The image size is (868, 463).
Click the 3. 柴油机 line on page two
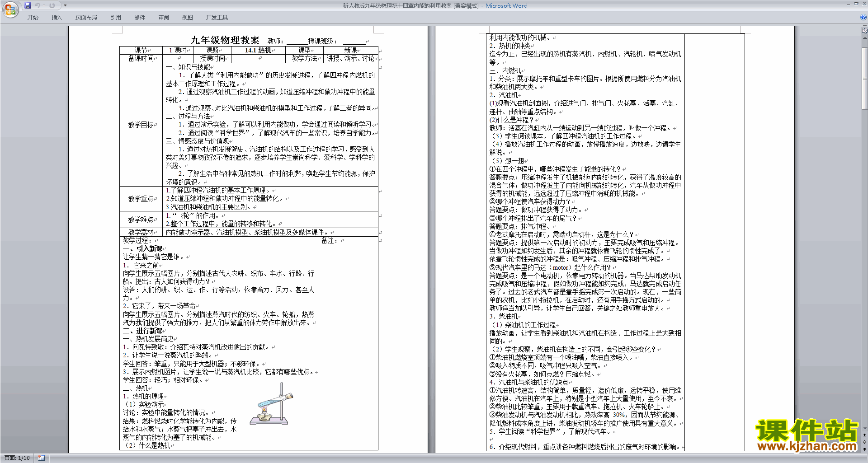(504, 316)
